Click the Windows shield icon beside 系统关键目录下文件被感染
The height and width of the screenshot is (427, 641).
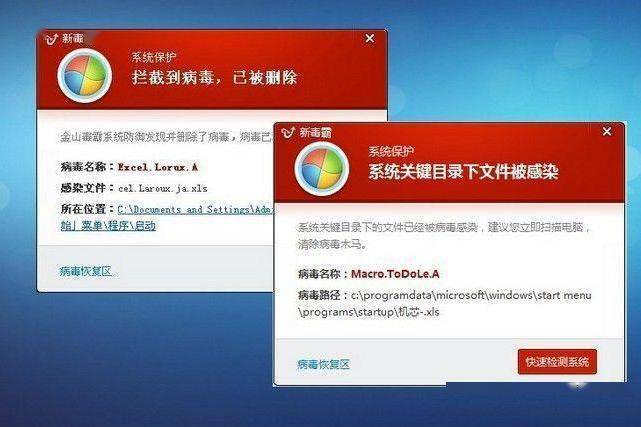(x=322, y=169)
